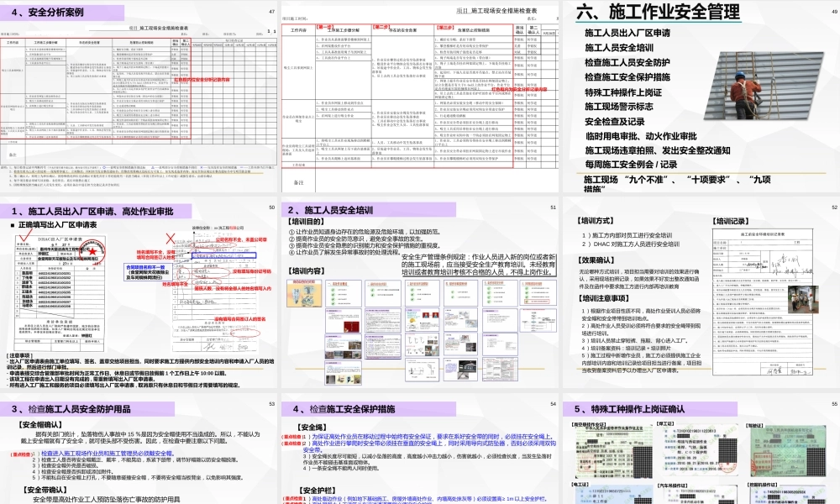Click the 安全检查及记录 list item

pyautogui.click(x=615, y=122)
